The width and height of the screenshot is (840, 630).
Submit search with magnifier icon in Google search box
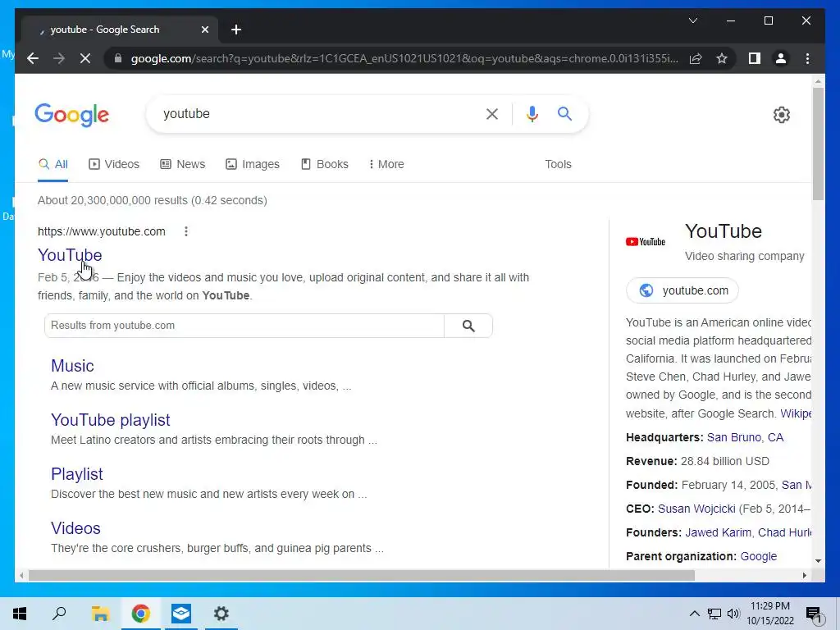564,113
